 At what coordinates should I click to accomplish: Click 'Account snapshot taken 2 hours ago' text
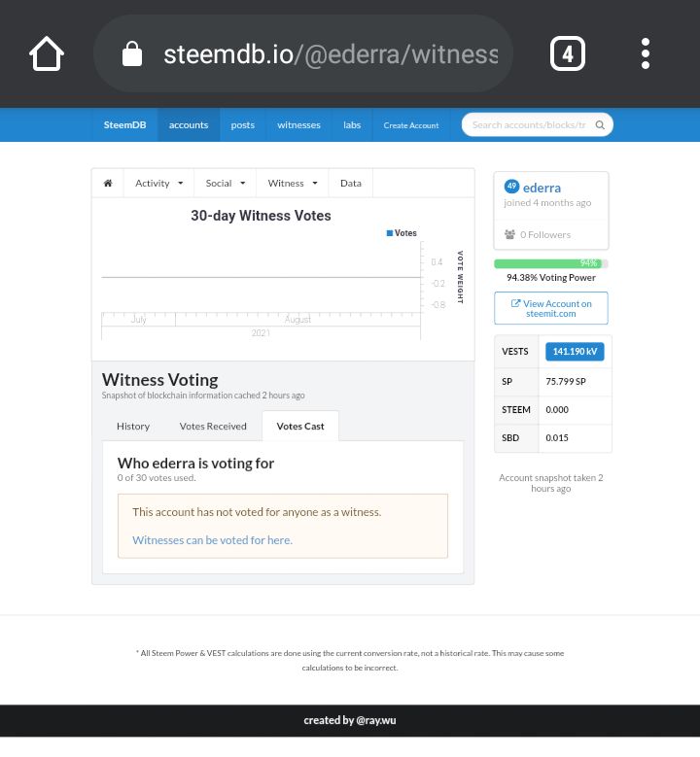pos(550,483)
